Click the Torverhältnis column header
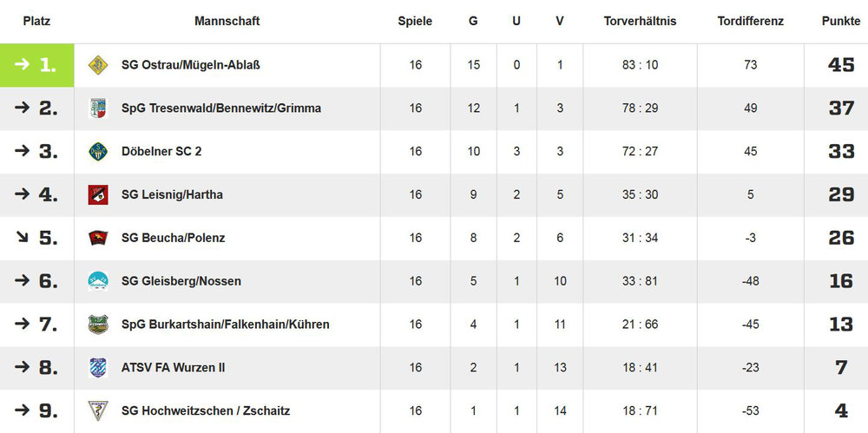 point(640,22)
